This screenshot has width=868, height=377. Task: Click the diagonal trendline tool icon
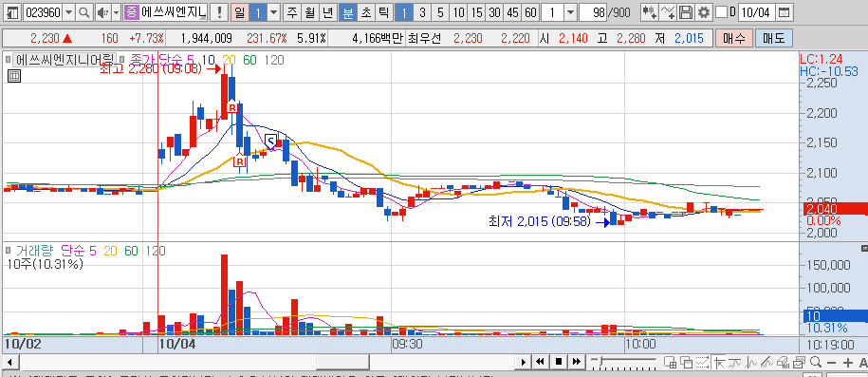pyautogui.click(x=767, y=363)
